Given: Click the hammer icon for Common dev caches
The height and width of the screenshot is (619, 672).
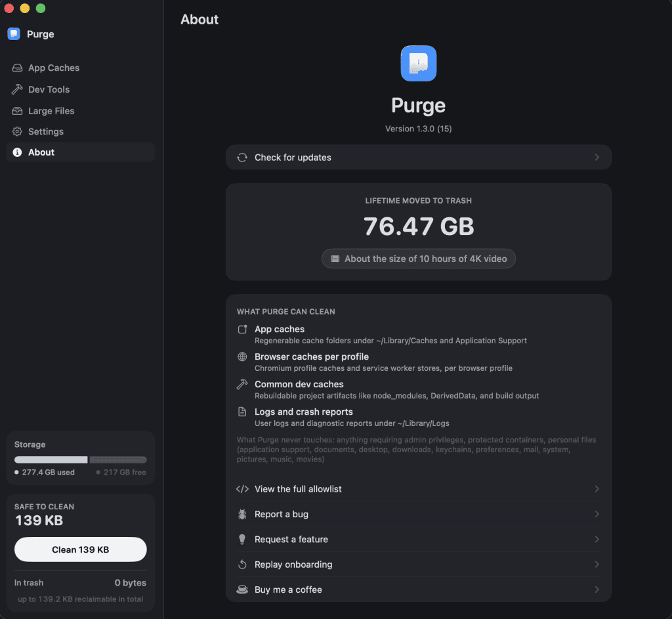Looking at the screenshot, I should pos(242,384).
